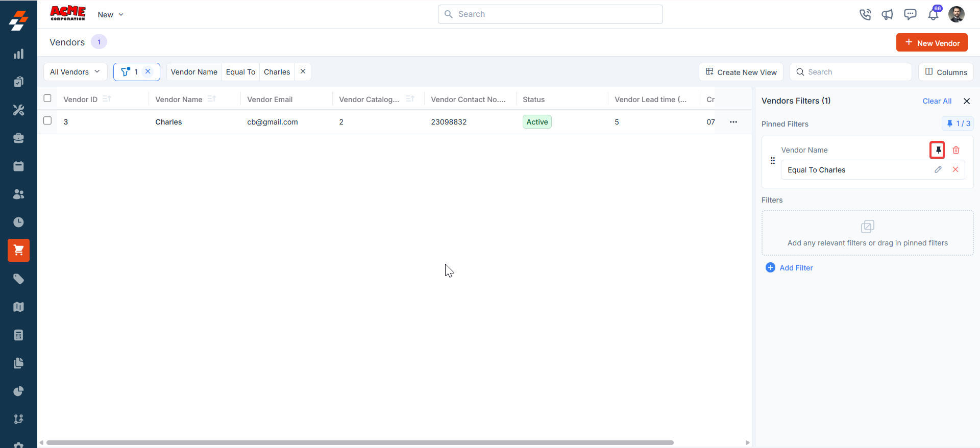Open the announcements megaphone icon
This screenshot has width=980, height=448.
coord(888,14)
